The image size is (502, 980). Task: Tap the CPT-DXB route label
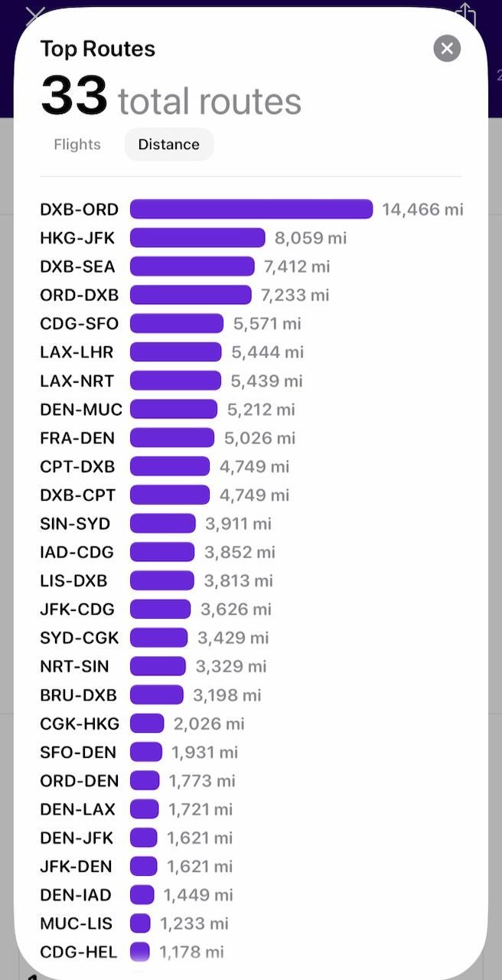(x=77, y=466)
